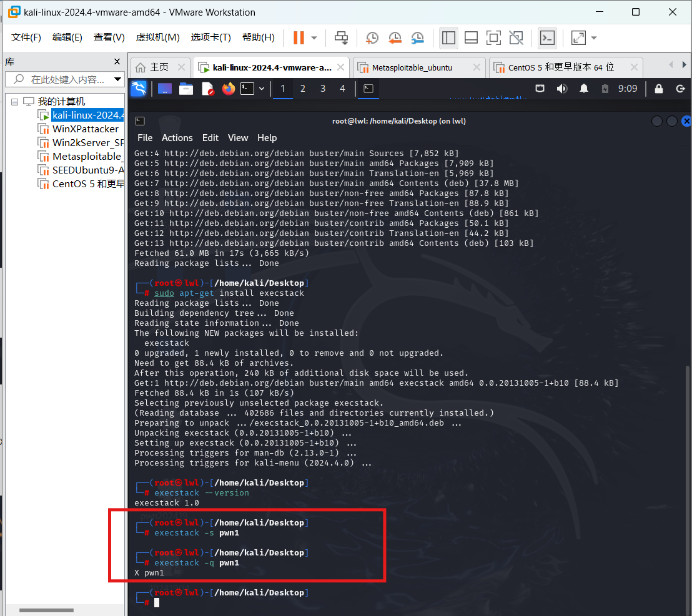
Task: Show previous tabs with left arrow
Action: coord(671,65)
